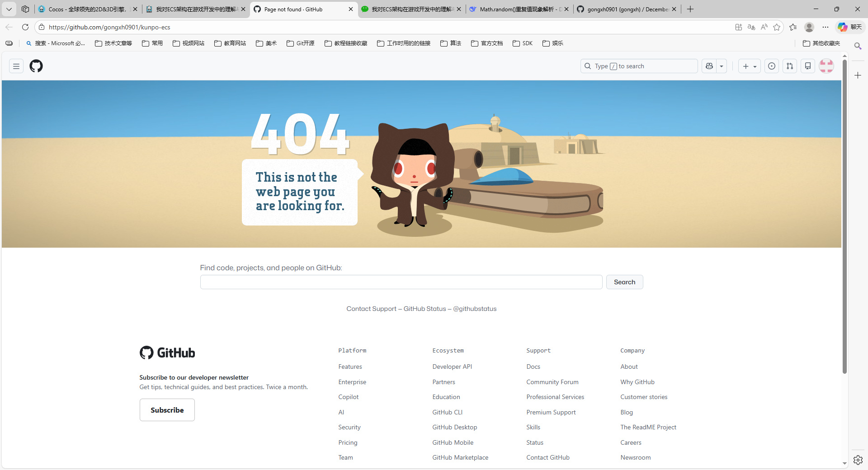The image size is (868, 470).
Task: Open The ReadME Project footer link
Action: (x=648, y=428)
